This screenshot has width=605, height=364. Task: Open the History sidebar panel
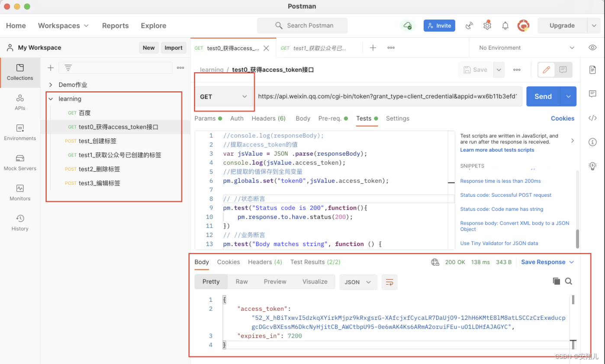tap(20, 223)
